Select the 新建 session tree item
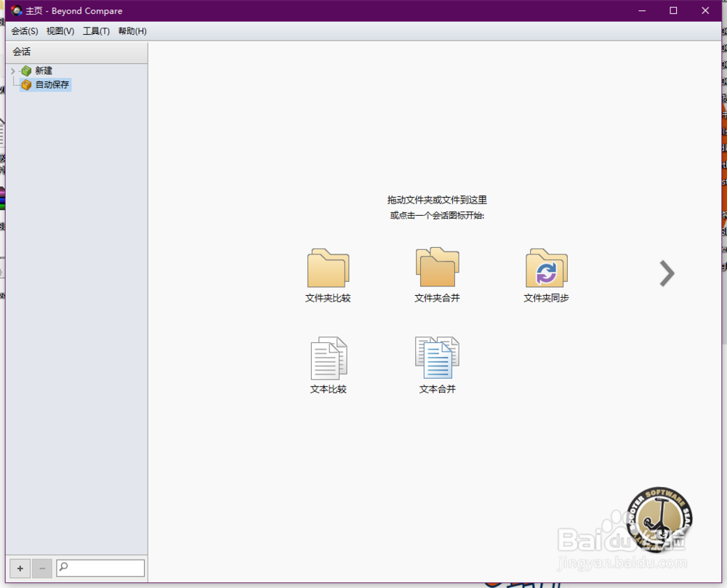Screen dimensions: 727x588 [44, 71]
